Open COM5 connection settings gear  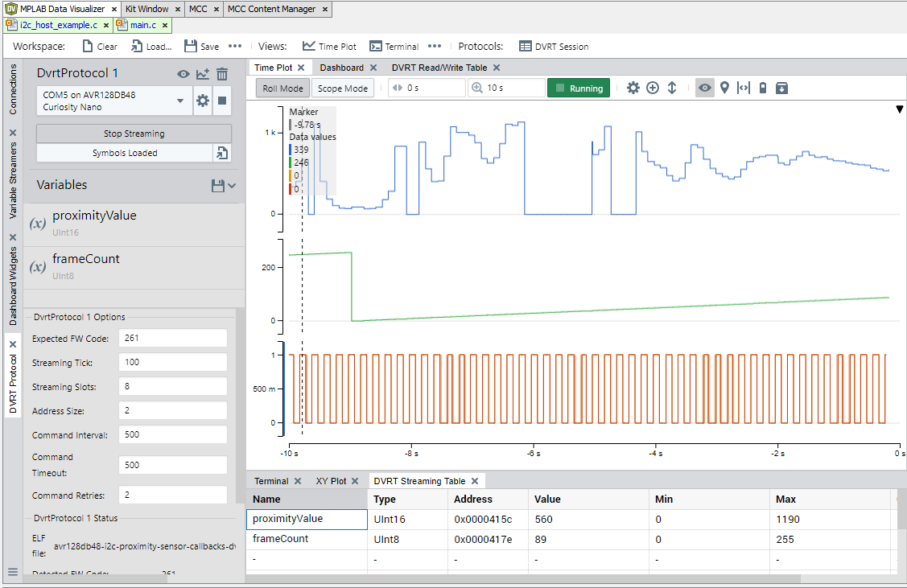click(x=203, y=101)
